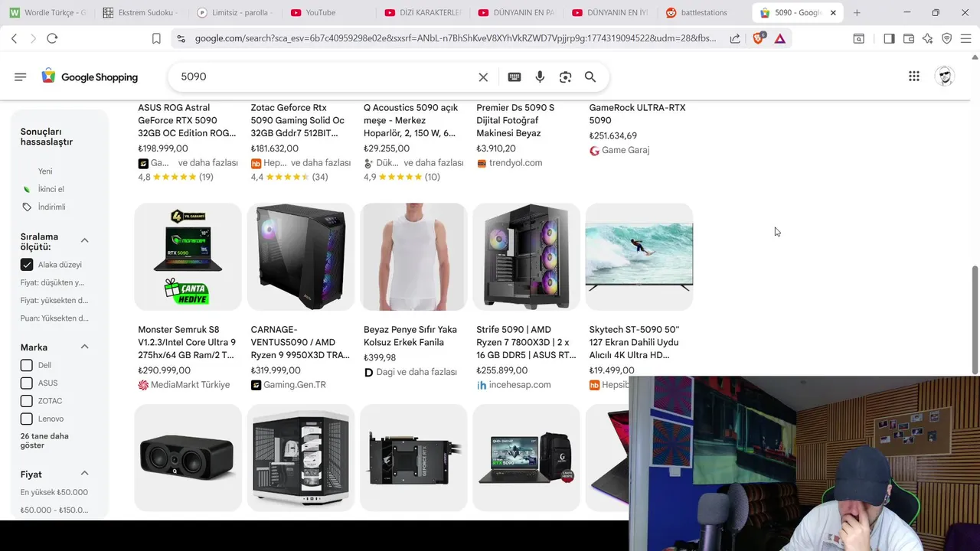980x551 pixels.
Task: Clear the 5090 search query
Action: coord(483,77)
